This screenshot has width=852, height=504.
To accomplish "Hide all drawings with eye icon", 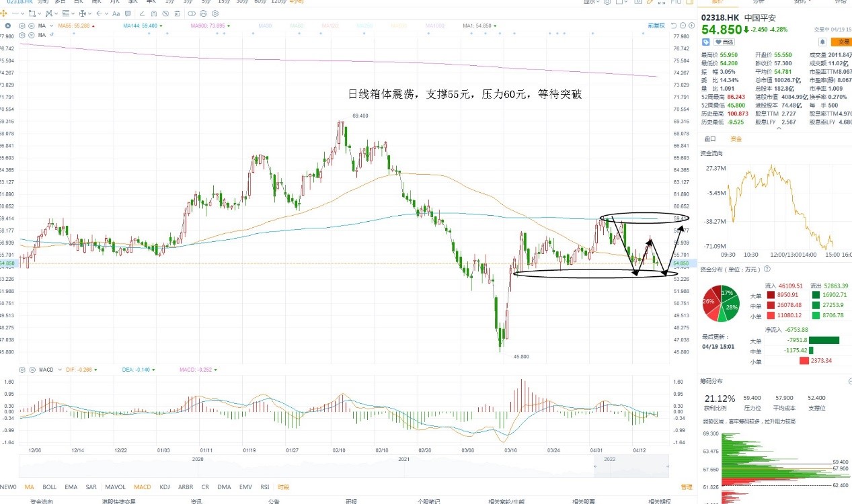I will (x=165, y=13).
